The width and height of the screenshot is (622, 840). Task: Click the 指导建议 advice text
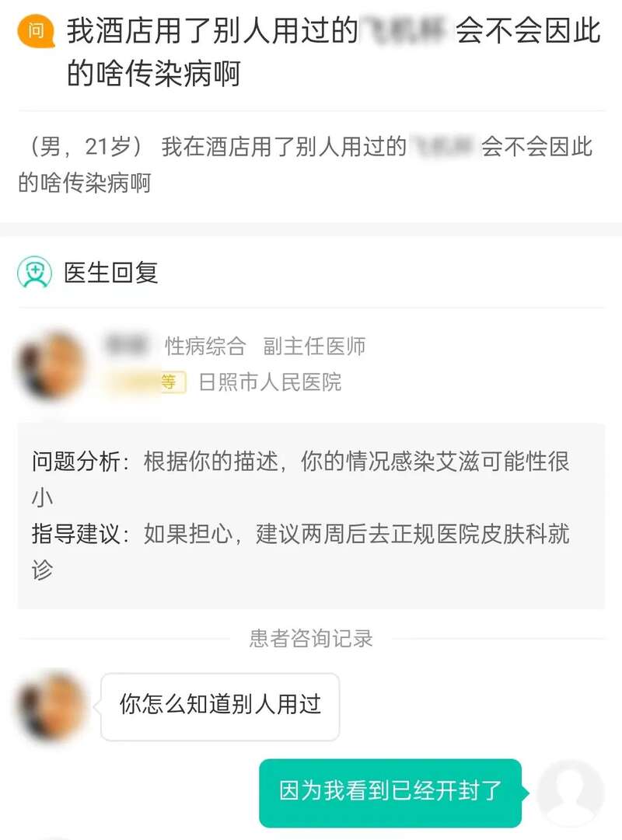pos(300,552)
